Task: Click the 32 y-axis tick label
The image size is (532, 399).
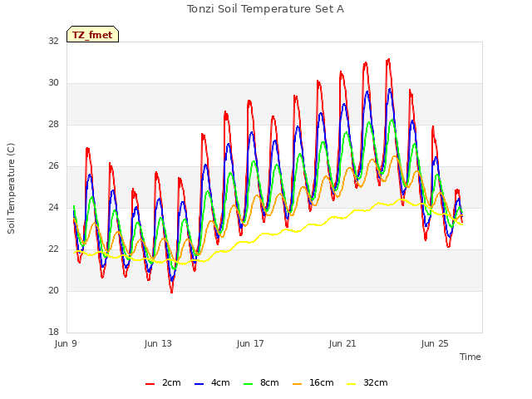Action: pos(53,41)
